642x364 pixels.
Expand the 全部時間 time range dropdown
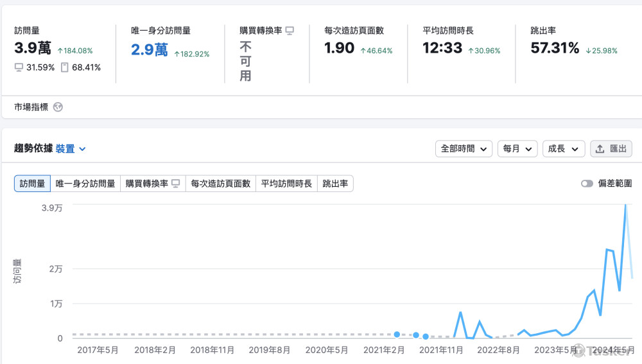(464, 149)
